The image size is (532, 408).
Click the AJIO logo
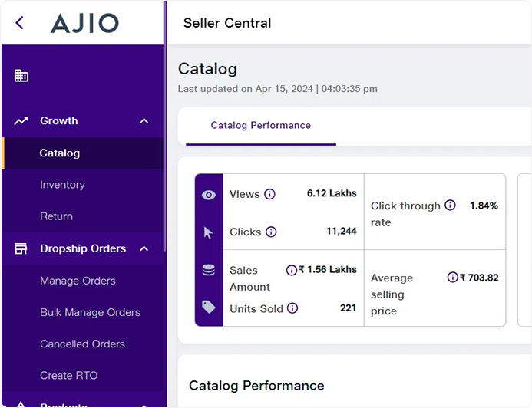pos(84,23)
